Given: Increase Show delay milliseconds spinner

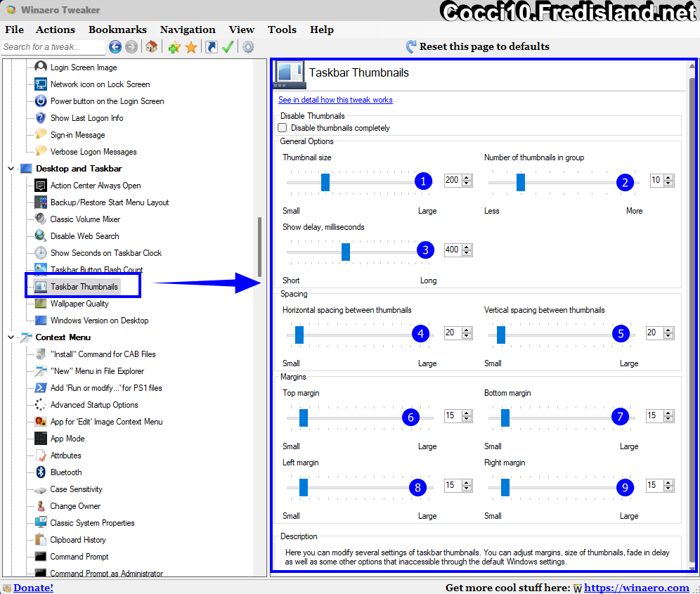Looking at the screenshot, I should (467, 247).
